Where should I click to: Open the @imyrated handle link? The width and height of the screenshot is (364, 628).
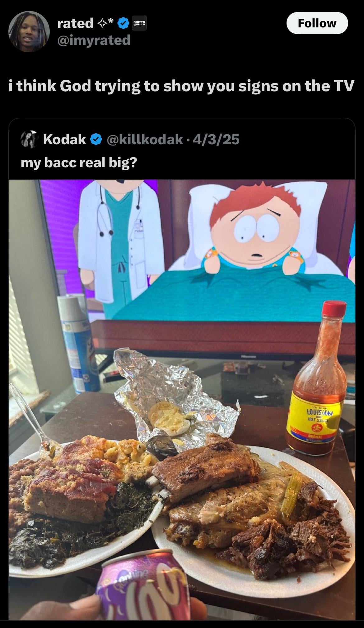94,40
